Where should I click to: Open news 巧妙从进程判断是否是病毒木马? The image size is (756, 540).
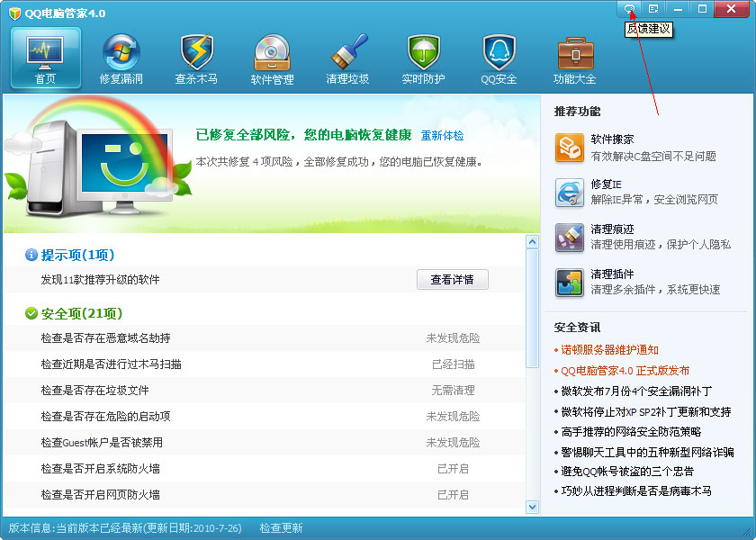point(636,491)
